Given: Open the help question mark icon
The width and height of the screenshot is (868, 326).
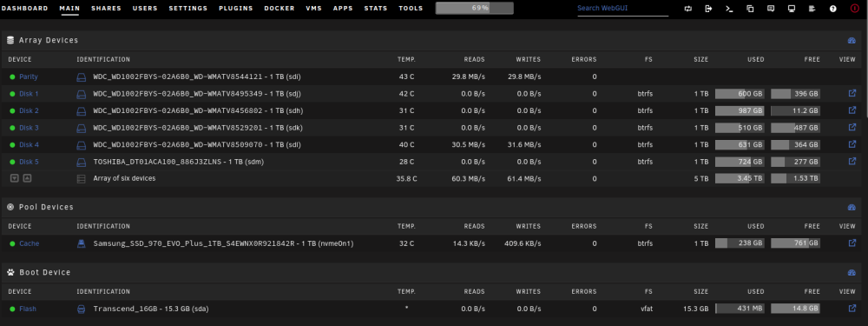Looking at the screenshot, I should (833, 9).
